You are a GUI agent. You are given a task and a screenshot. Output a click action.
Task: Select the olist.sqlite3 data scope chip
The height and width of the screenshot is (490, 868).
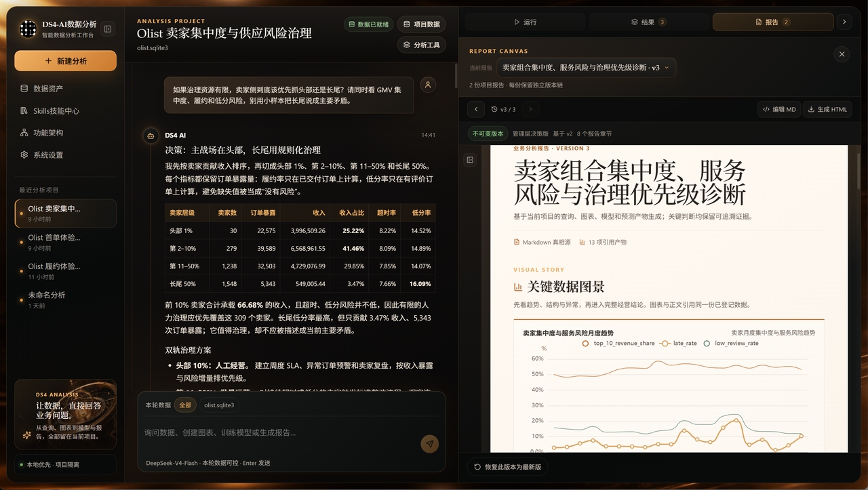(219, 405)
